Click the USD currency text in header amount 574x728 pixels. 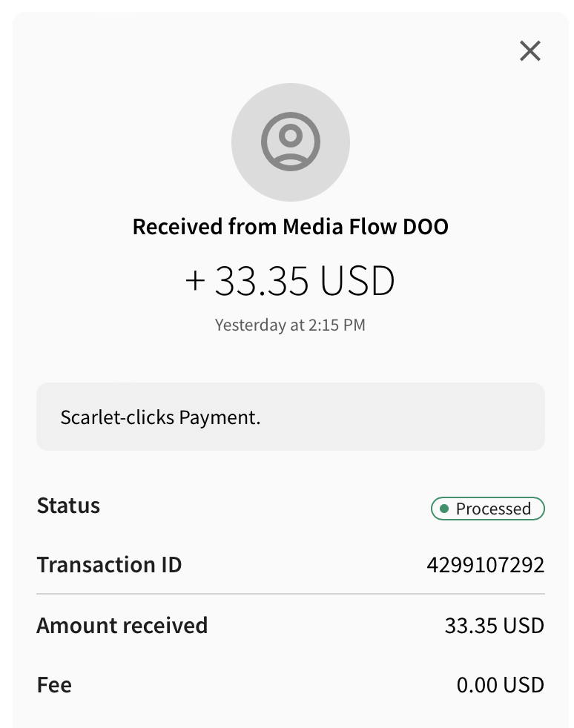357,281
